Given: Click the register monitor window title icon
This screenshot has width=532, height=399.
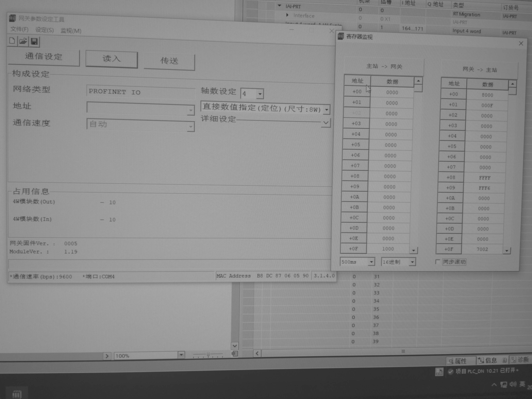Looking at the screenshot, I should coord(341,37).
